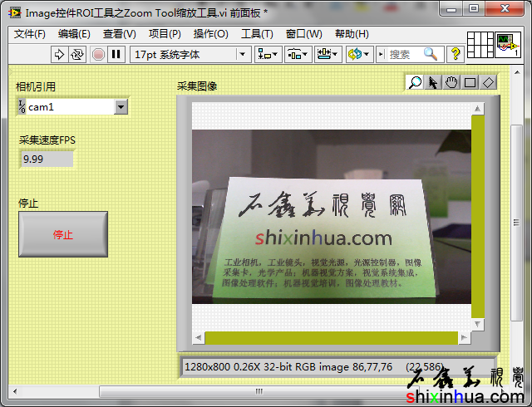Select the Zoom magnifier tool in image palette
The height and width of the screenshot is (407, 532).
click(415, 82)
